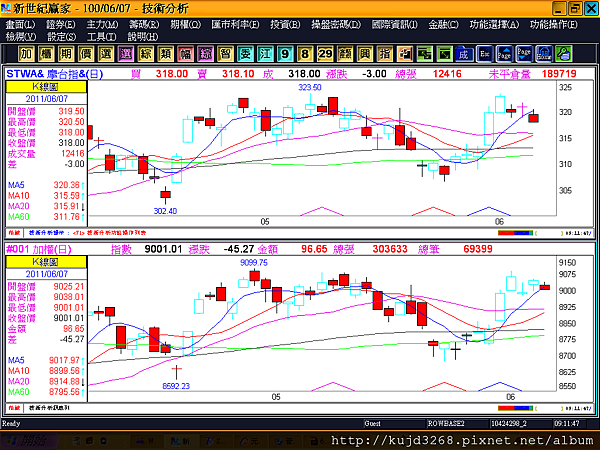600x450 pixels.
Task: Click the 智 toolbar icon
Action: [225, 54]
